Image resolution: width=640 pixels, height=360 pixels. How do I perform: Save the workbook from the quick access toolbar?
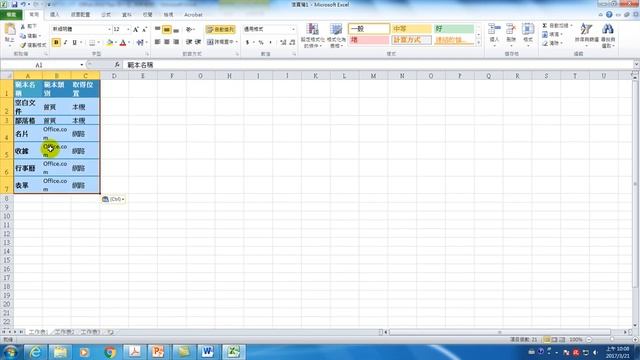pyautogui.click(x=15, y=4)
